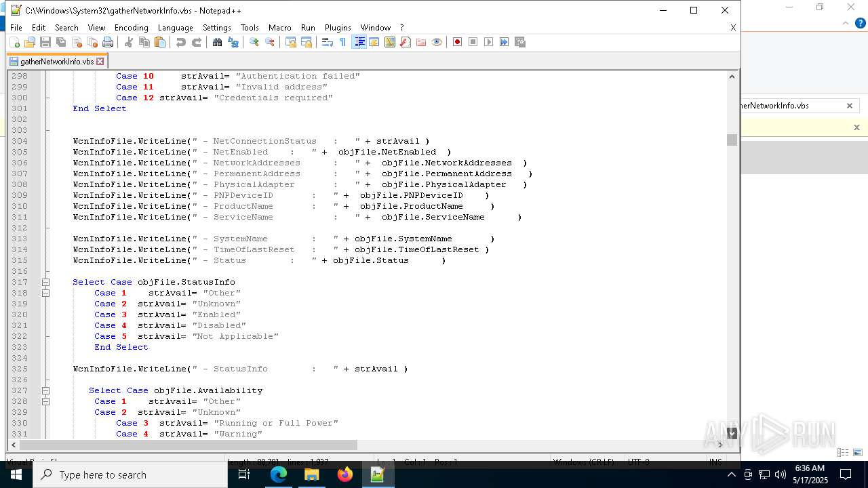
Task: Toggle synchronize vertical scrolling icon
Action: (x=291, y=42)
